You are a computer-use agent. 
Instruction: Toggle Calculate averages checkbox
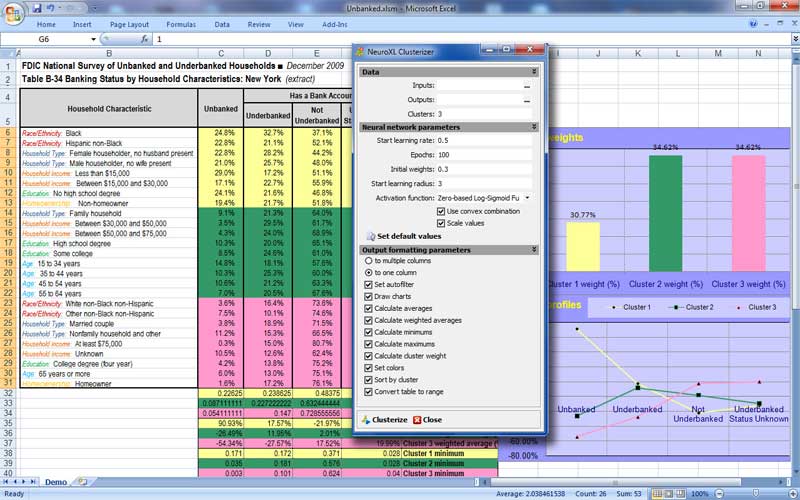coord(368,309)
